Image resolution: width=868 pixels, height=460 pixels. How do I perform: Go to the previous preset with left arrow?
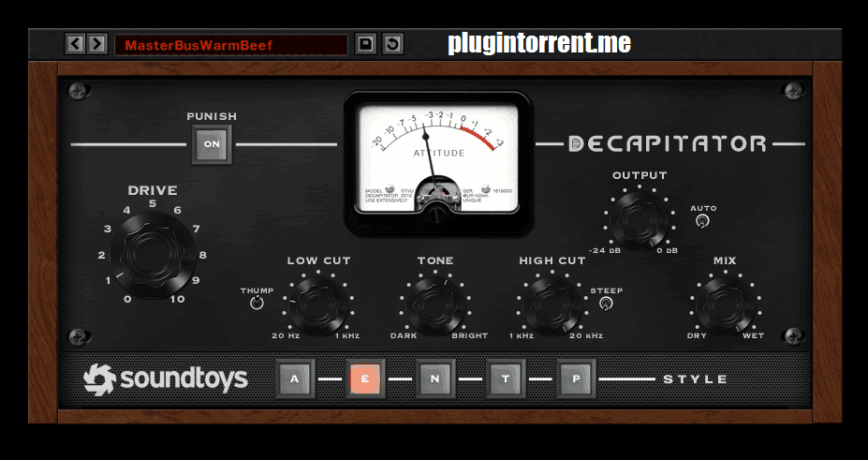[x=75, y=44]
